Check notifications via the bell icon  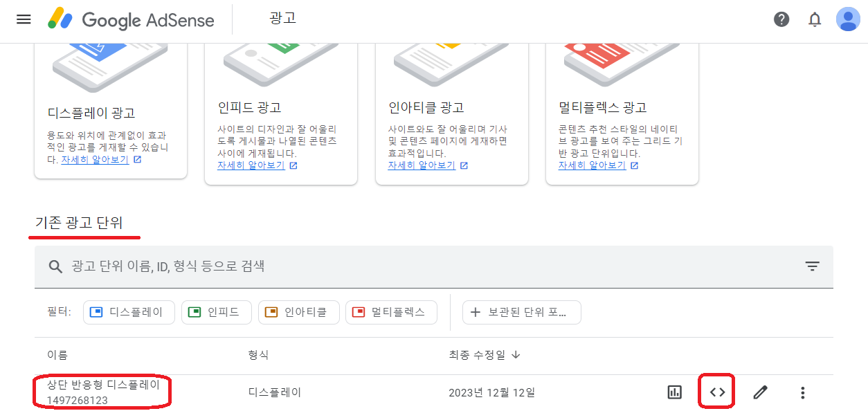(x=815, y=19)
